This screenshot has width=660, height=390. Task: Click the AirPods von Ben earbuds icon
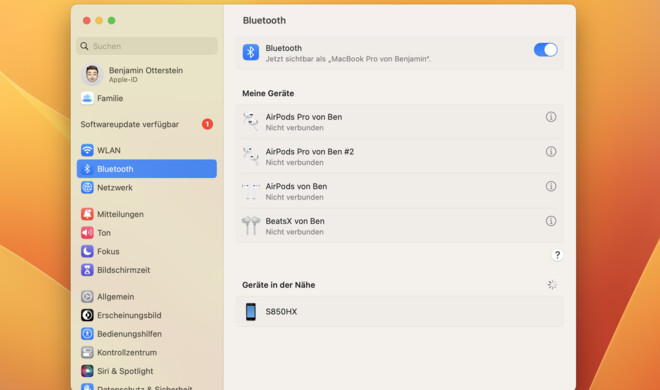[x=251, y=191]
